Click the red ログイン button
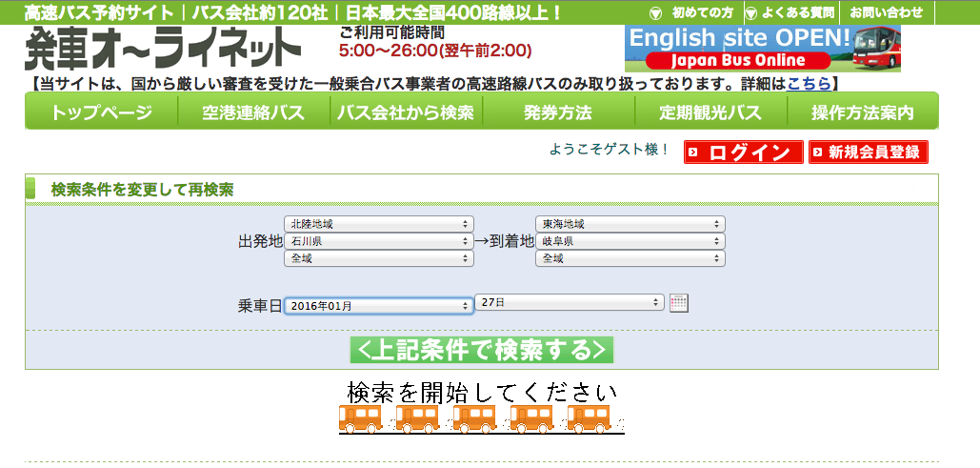Image resolution: width=980 pixels, height=468 pixels. tap(744, 153)
